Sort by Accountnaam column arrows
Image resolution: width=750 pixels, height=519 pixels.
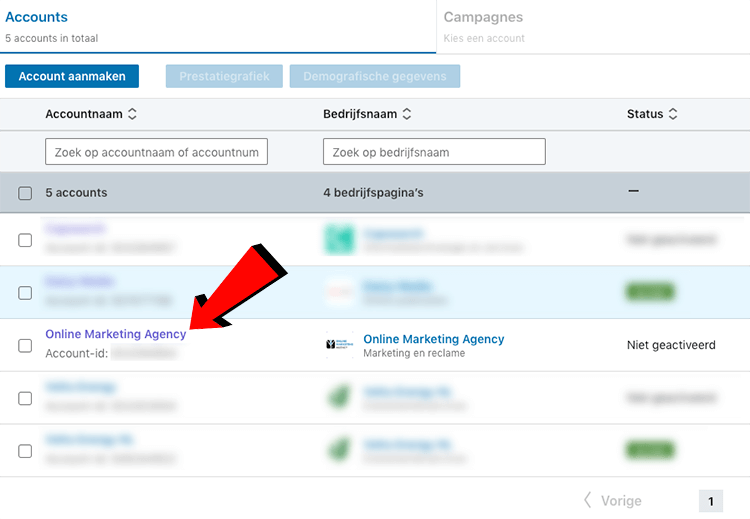click(133, 115)
